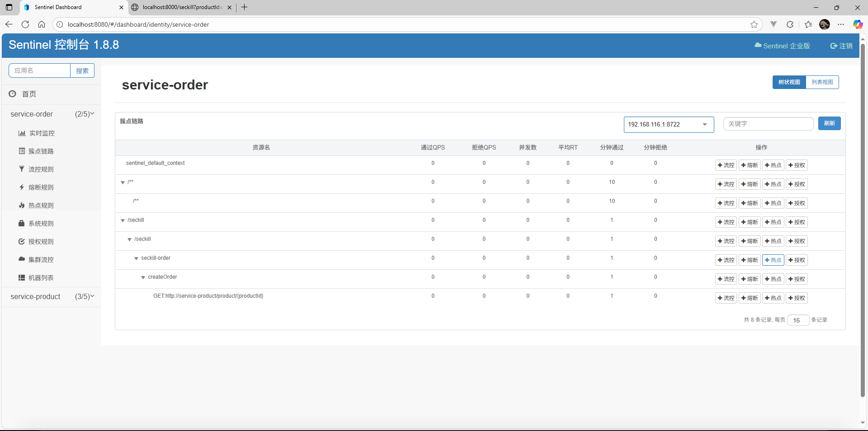868x431 pixels.
Task: Switch to the localhost:8000/seckill browser tab
Action: click(x=182, y=7)
